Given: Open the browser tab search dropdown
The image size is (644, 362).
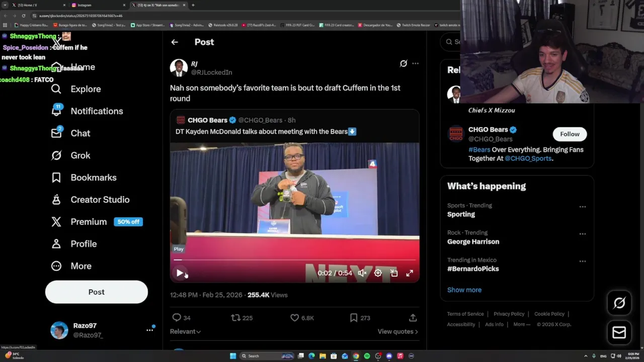Looking at the screenshot, I should click(x=5, y=5).
